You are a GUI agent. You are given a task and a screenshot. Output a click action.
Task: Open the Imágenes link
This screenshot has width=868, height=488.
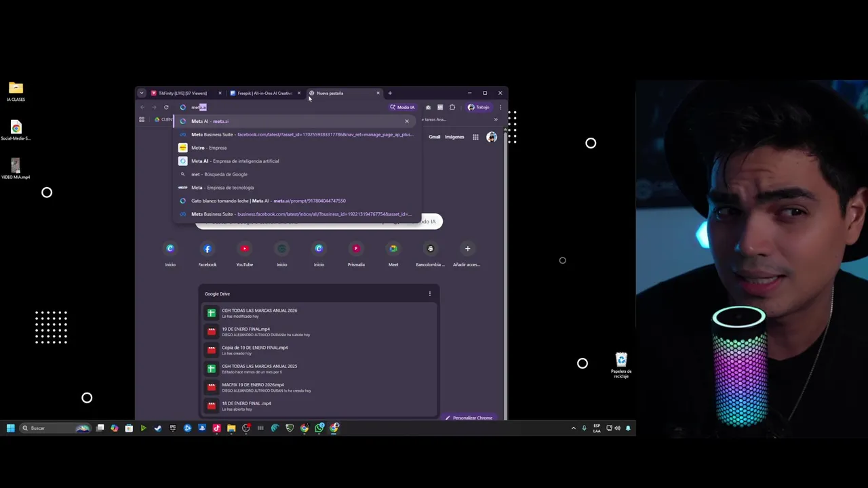point(454,137)
